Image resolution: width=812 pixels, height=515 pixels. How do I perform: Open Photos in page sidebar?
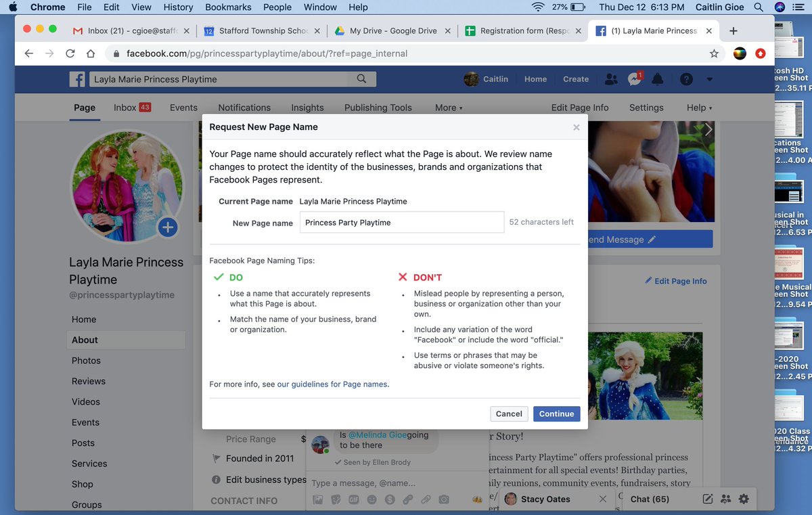coord(86,361)
